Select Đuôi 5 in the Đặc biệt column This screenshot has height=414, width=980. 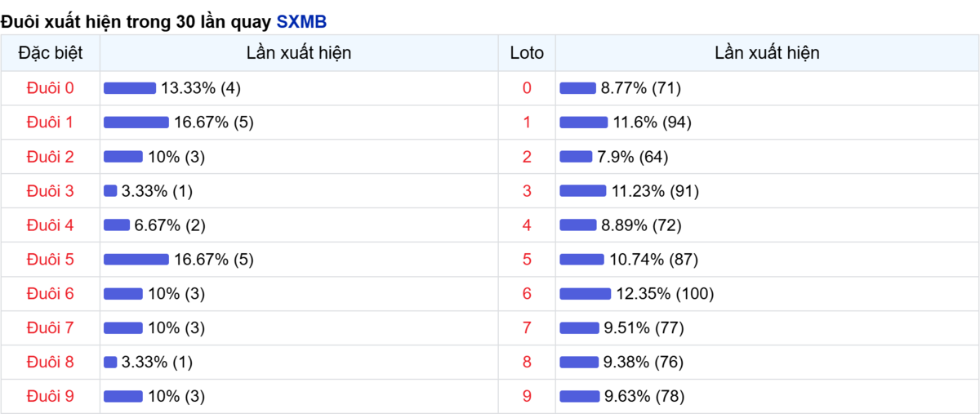50,260
